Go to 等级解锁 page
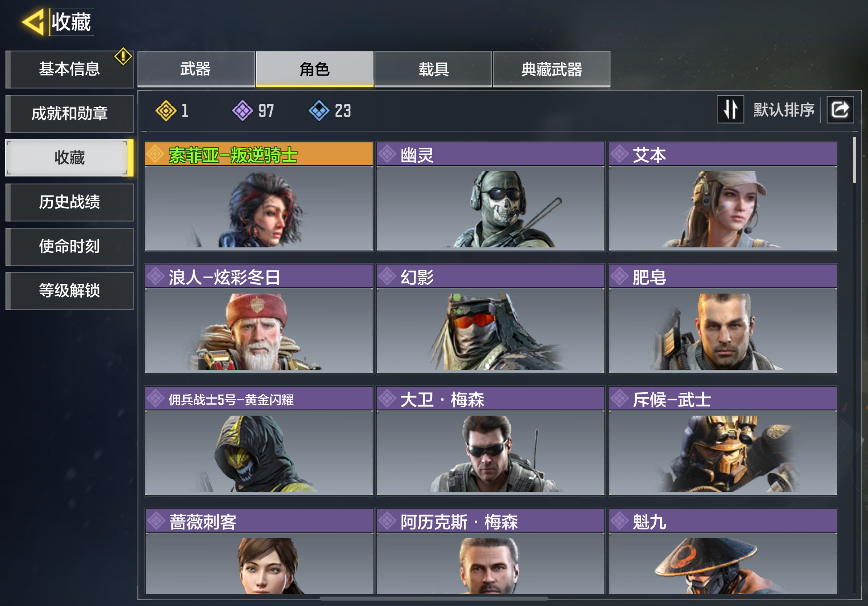The width and height of the screenshot is (868, 606). 69,291
